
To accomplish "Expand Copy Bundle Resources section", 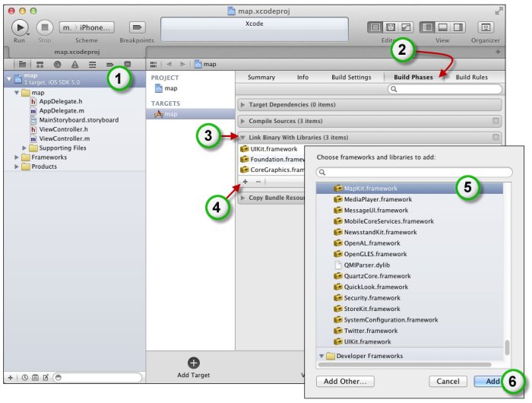I will (242, 198).
